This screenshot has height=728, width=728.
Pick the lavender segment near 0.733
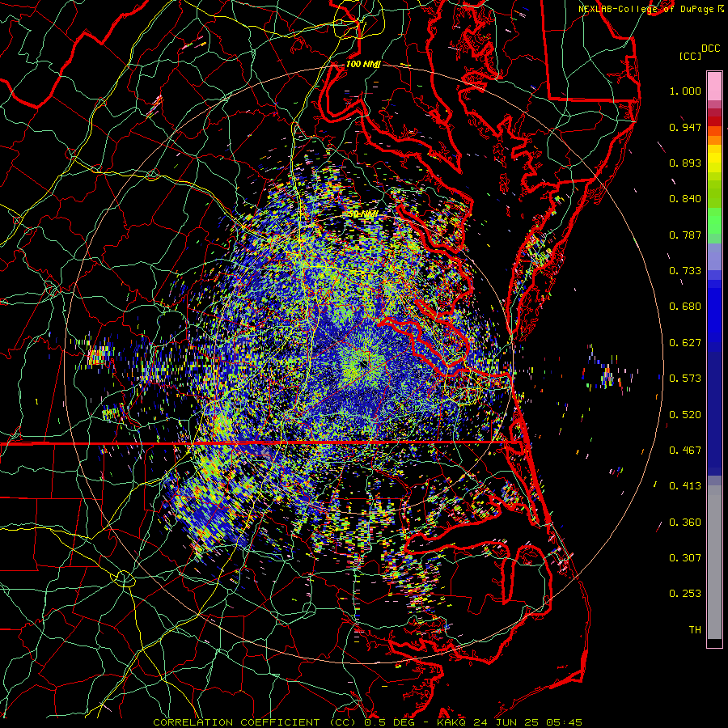(714, 256)
